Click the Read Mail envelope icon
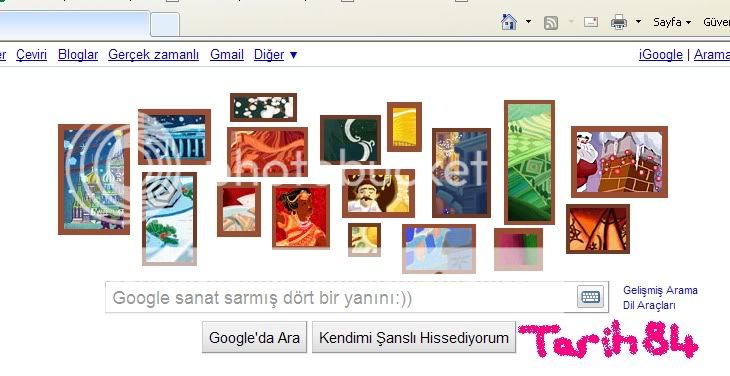 tap(591, 21)
